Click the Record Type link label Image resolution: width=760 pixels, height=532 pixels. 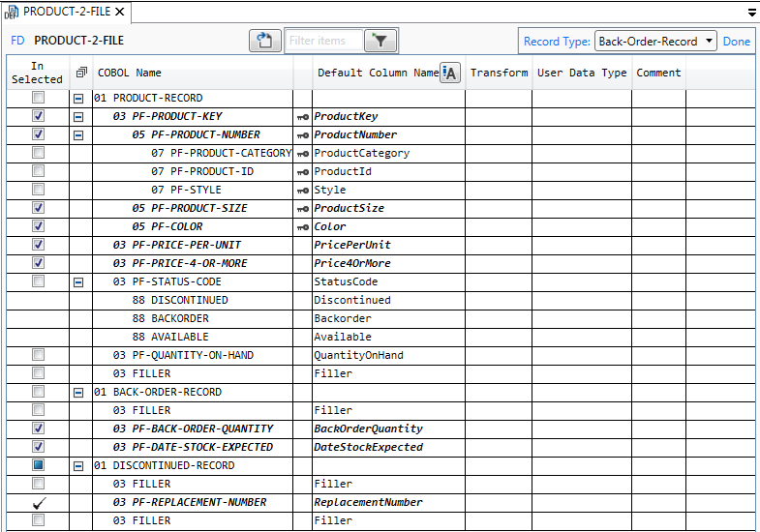pos(556,42)
